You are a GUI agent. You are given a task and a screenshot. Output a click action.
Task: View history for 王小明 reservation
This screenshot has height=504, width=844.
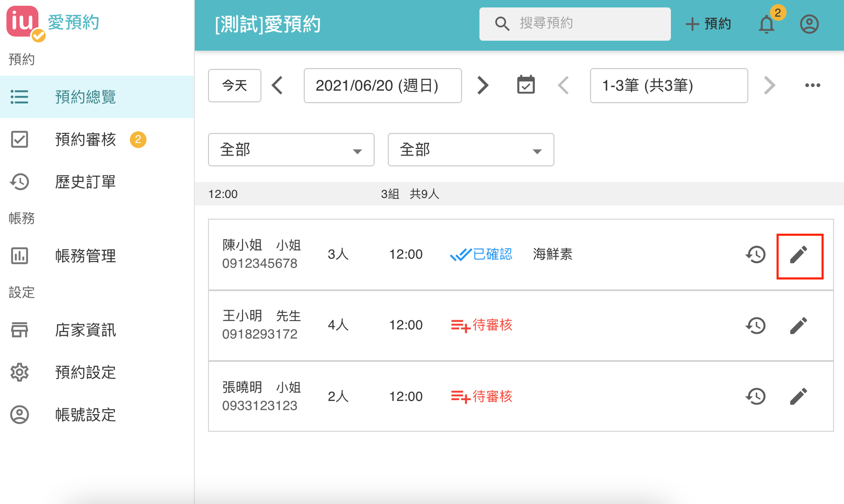755,326
